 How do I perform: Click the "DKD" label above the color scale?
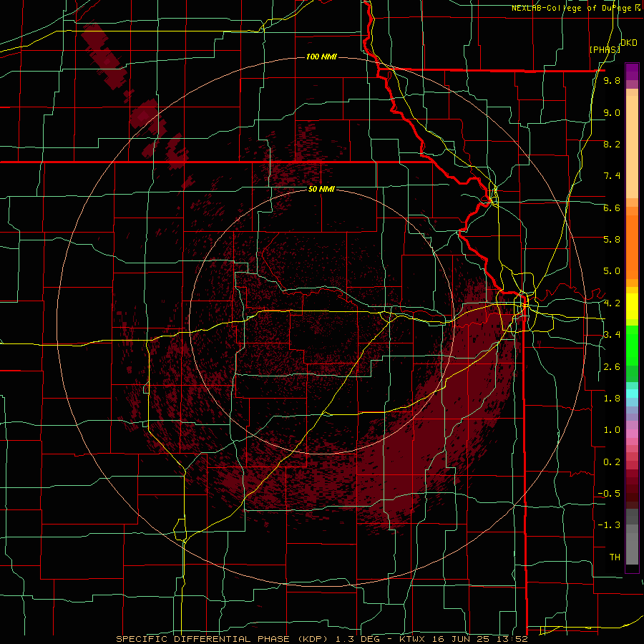coord(629,43)
